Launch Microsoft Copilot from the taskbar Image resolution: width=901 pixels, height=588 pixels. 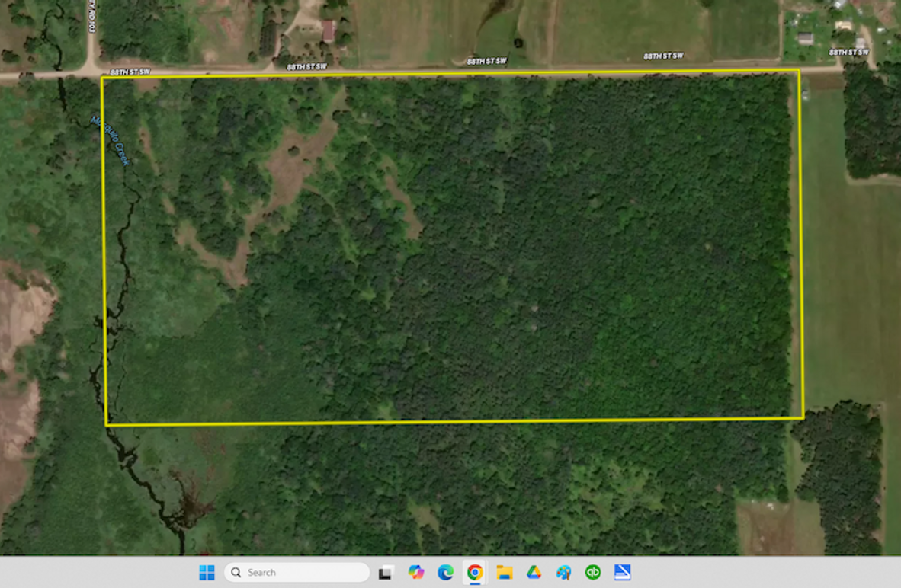click(415, 572)
